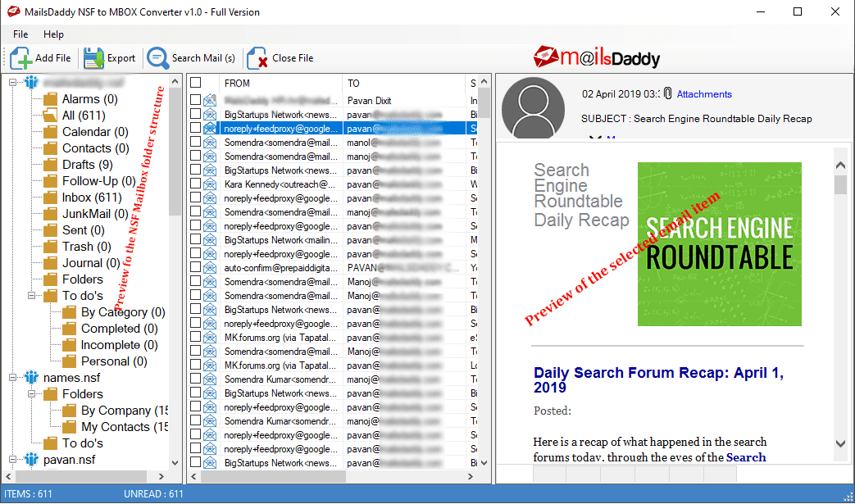Click the All (611) folder icon
This screenshot has height=504, width=855.
tap(50, 116)
